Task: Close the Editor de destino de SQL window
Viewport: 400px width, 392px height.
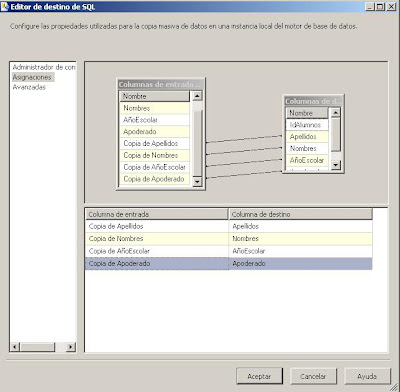Action: point(391,7)
